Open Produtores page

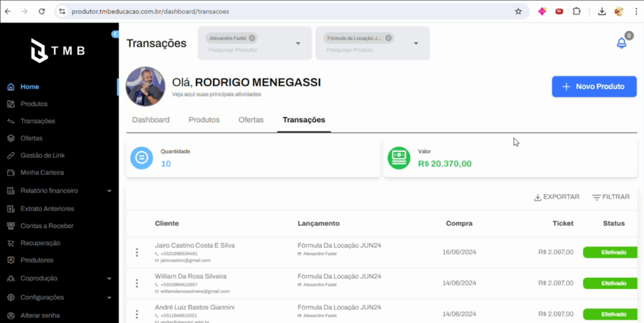[x=36, y=260]
